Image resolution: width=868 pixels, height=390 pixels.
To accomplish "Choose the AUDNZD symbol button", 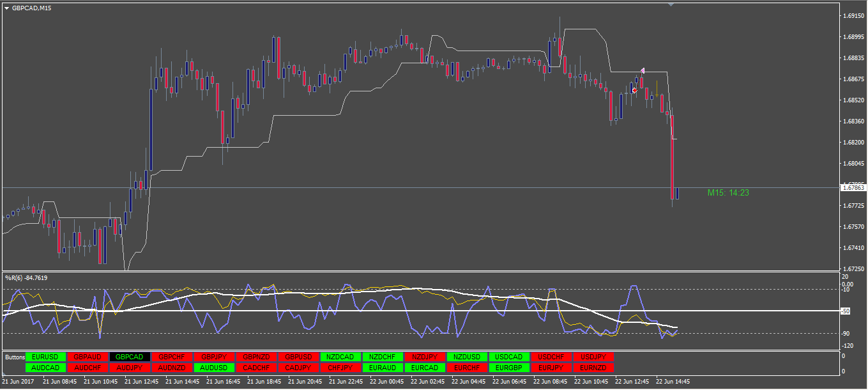I will [x=172, y=368].
